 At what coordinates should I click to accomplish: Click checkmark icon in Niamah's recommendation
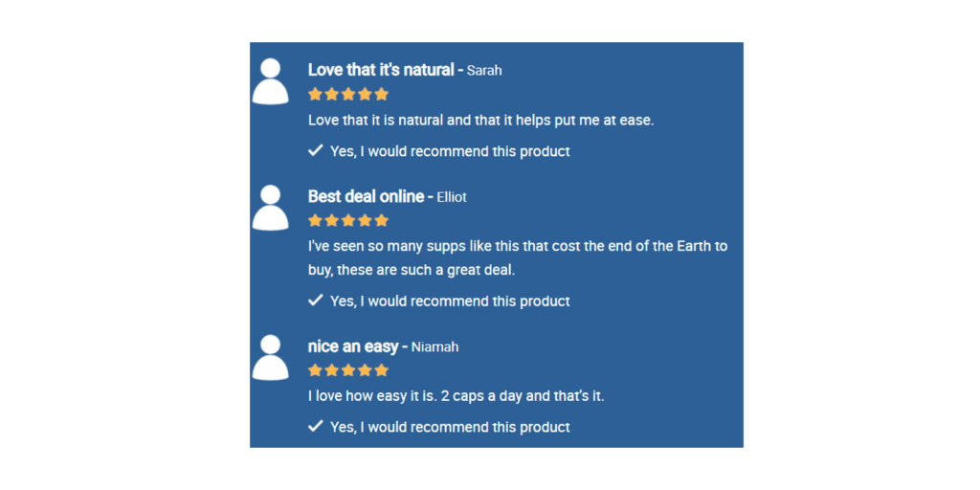(316, 426)
